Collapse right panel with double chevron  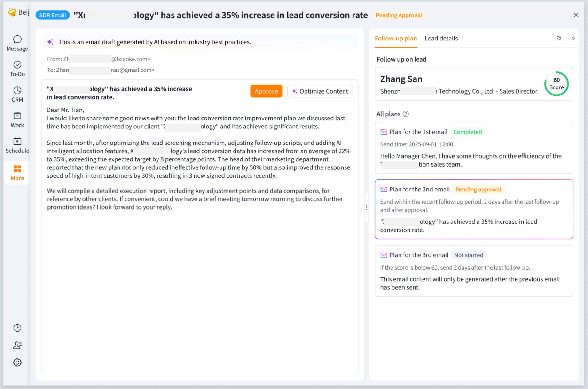(573, 38)
